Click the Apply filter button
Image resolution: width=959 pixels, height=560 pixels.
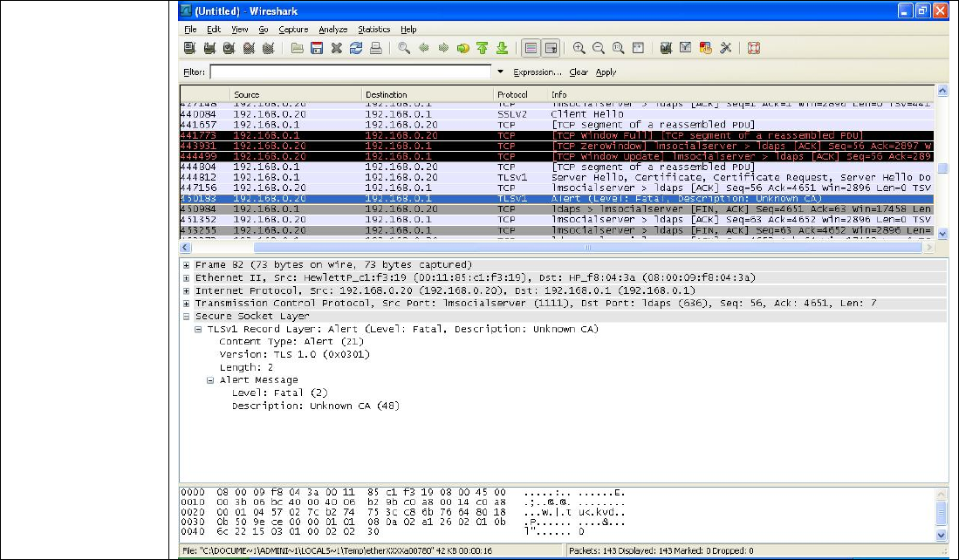[606, 72]
